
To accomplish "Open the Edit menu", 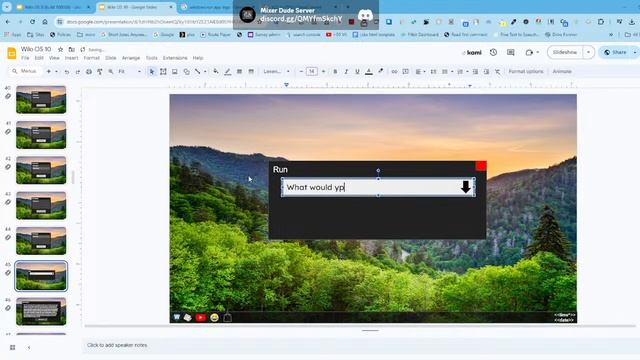I will (x=39, y=58).
